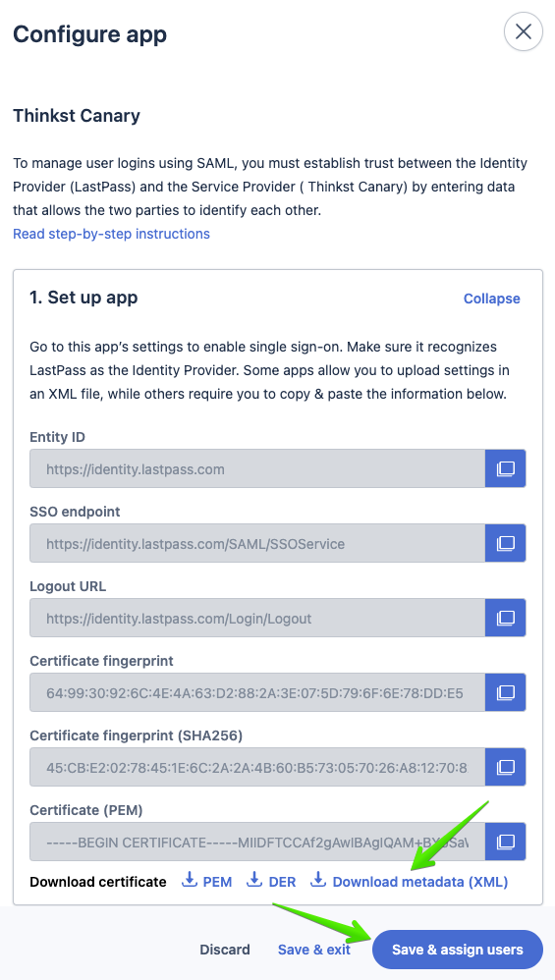The height and width of the screenshot is (980, 555).
Task: Copy the Certificate fingerprint value
Action: [x=505, y=692]
